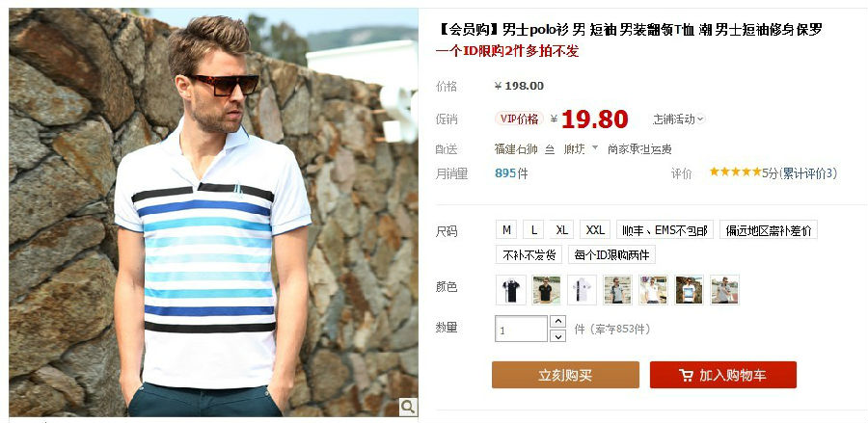Choose size XXL option
Image resolution: width=868 pixels, height=423 pixels.
595,229
